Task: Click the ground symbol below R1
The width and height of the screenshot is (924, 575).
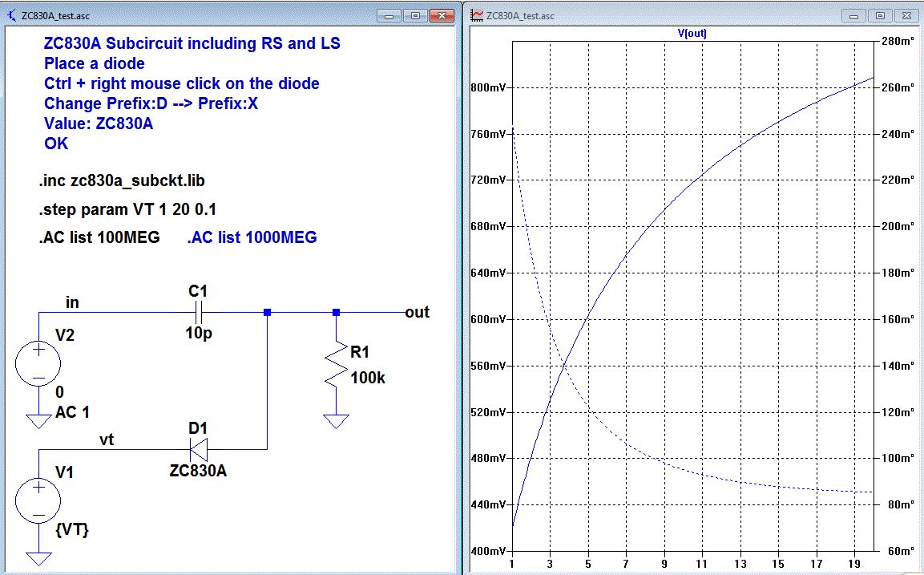Action: point(337,422)
